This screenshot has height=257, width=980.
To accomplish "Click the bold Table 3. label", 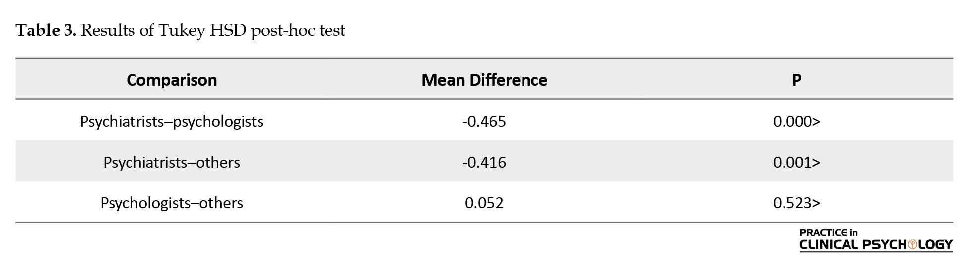I will pos(46,31).
